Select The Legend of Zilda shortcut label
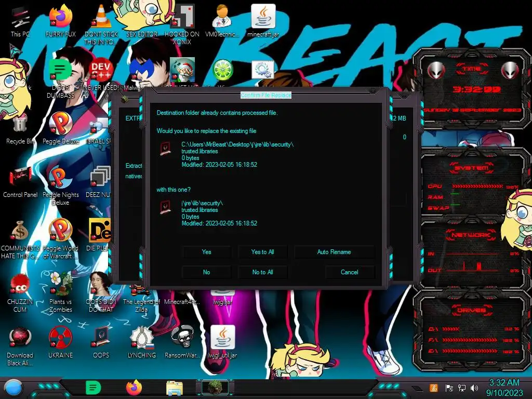 click(x=141, y=305)
